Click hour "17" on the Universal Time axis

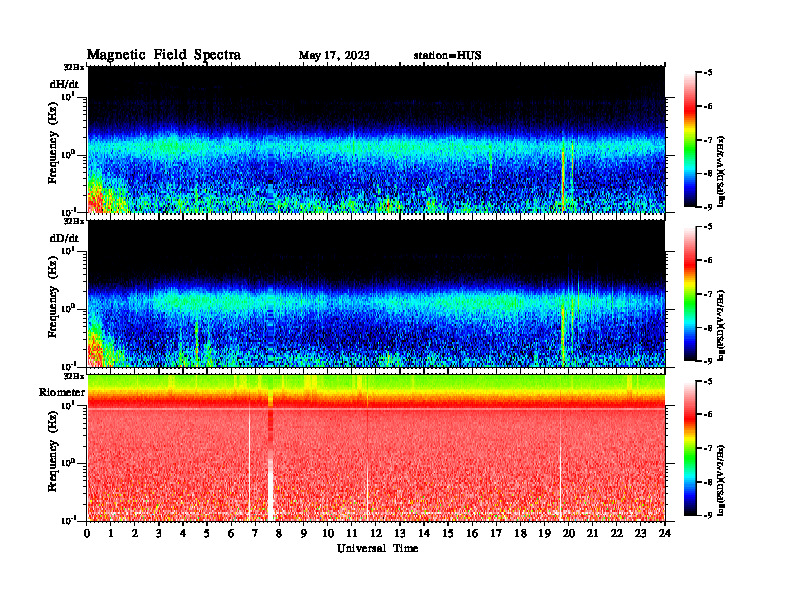coord(496,533)
